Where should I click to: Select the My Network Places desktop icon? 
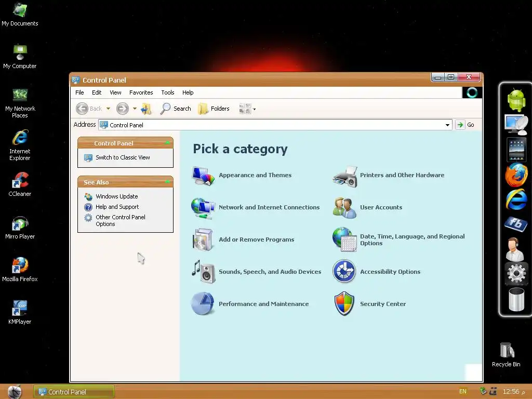point(20,103)
